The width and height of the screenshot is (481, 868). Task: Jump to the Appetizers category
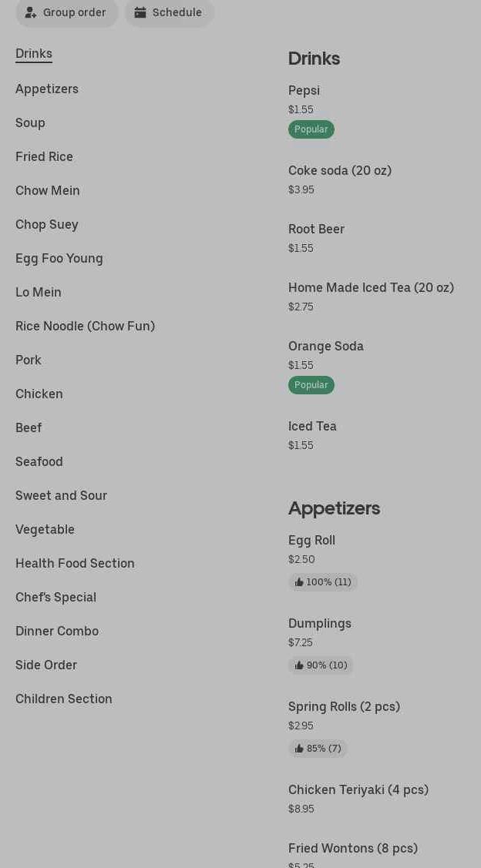point(47,89)
